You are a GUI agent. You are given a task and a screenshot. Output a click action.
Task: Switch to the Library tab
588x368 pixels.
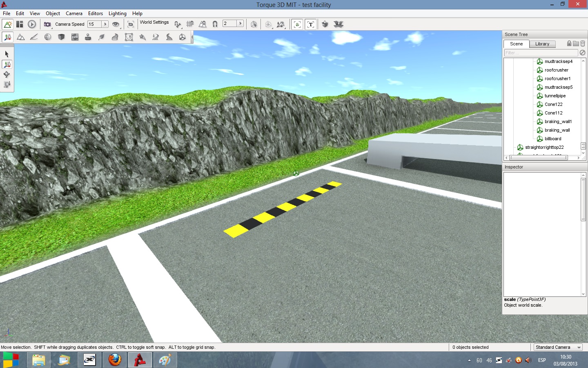(542, 44)
